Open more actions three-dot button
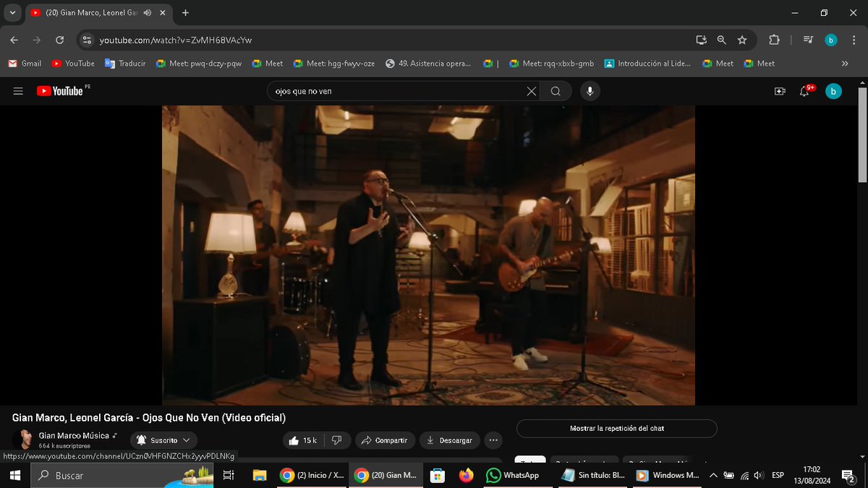Image resolution: width=868 pixels, height=488 pixels. tap(493, 440)
